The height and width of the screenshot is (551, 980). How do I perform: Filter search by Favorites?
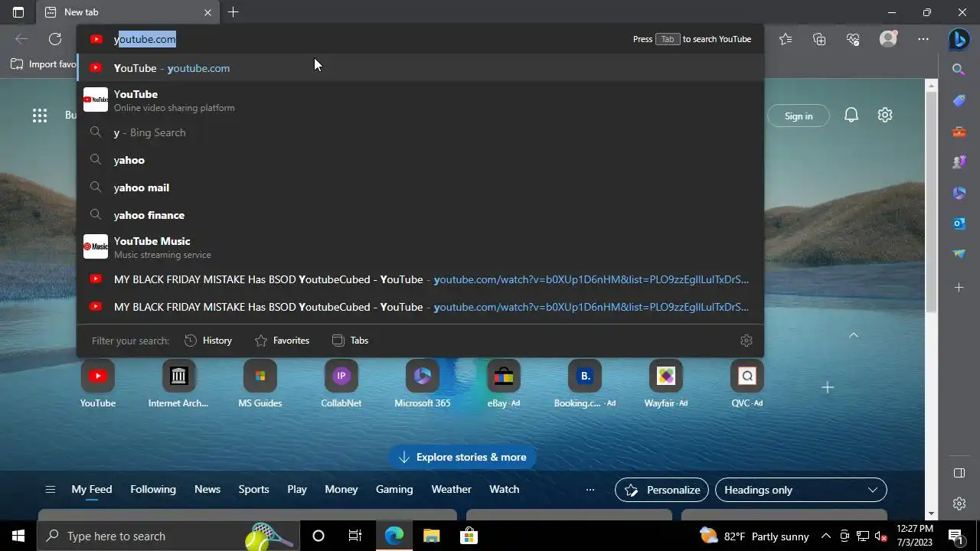(x=282, y=341)
